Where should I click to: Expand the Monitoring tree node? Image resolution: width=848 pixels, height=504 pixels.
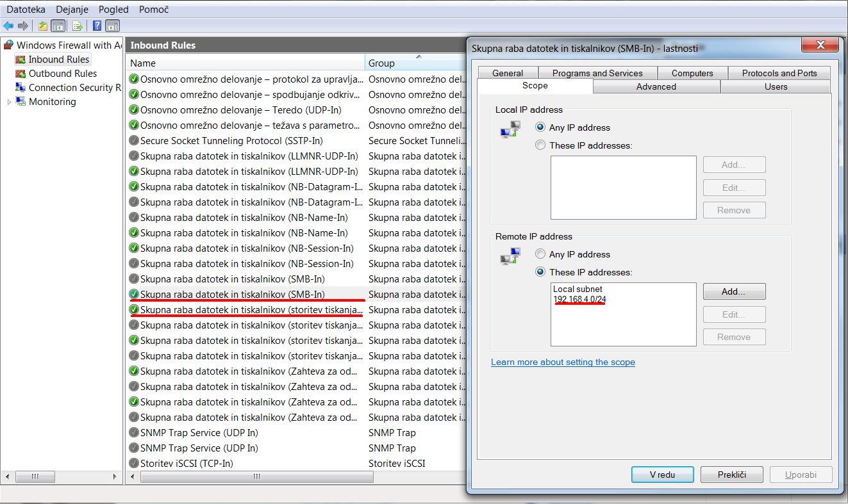pyautogui.click(x=9, y=102)
